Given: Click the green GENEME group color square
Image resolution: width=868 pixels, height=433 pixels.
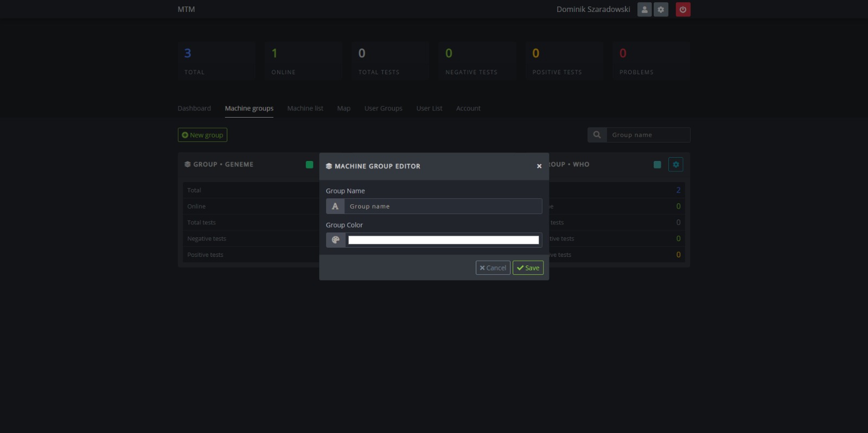Looking at the screenshot, I should click(309, 165).
